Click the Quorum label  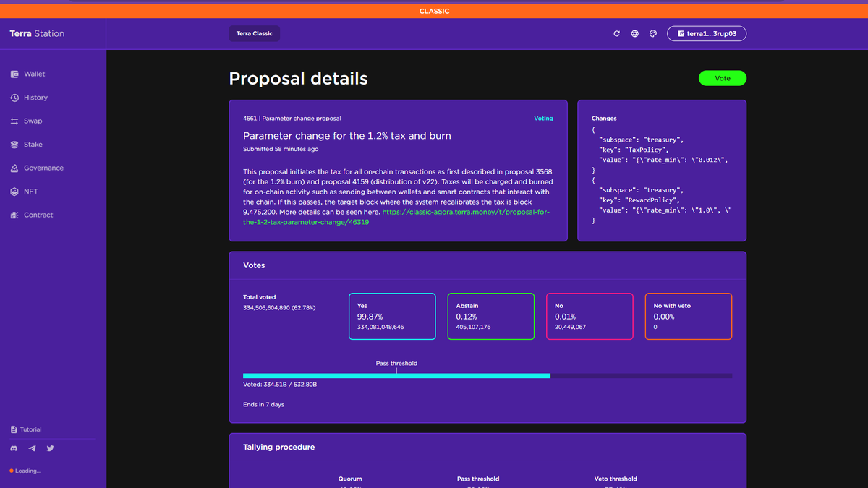pyautogui.click(x=350, y=479)
